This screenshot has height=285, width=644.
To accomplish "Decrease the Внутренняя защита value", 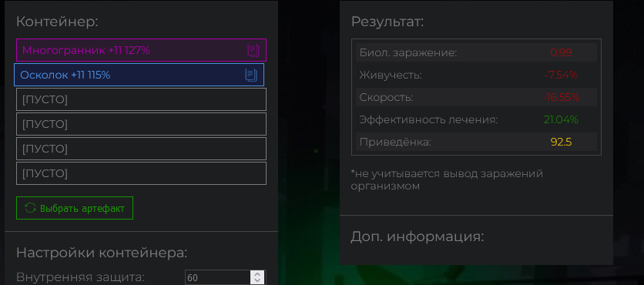I will 257,281.
